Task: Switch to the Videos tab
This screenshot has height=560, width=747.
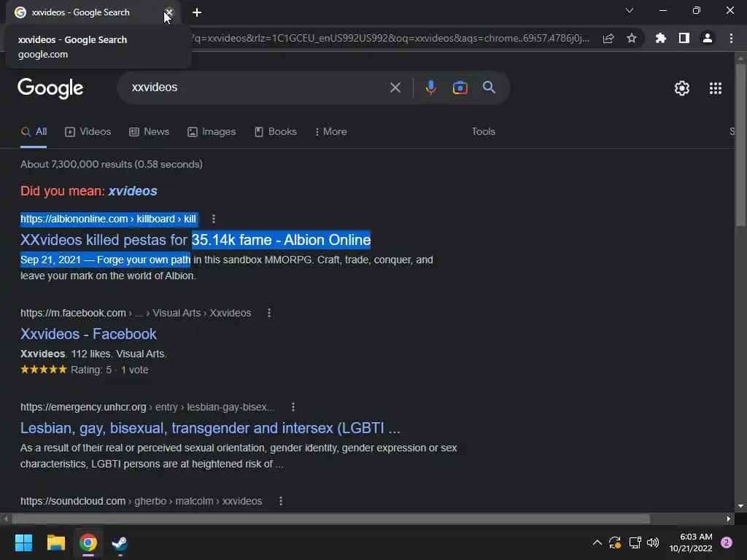Action: (88, 132)
